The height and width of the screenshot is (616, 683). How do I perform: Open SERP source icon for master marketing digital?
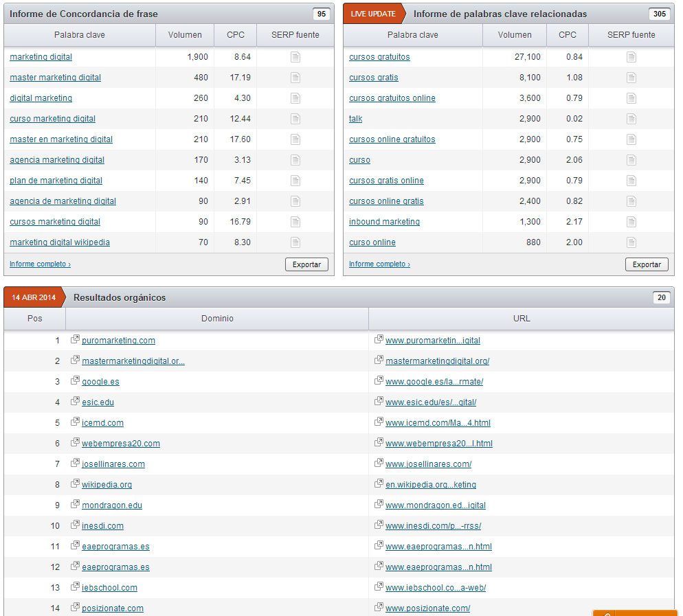coord(295,78)
